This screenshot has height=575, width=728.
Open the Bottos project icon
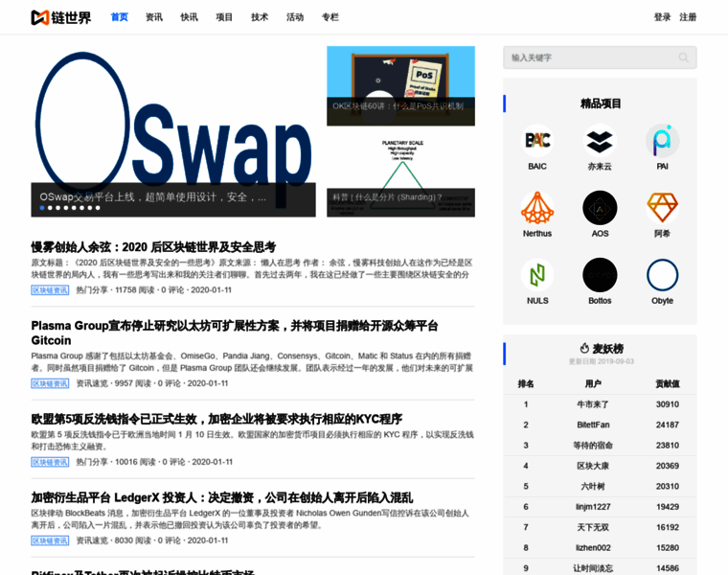pyautogui.click(x=600, y=275)
